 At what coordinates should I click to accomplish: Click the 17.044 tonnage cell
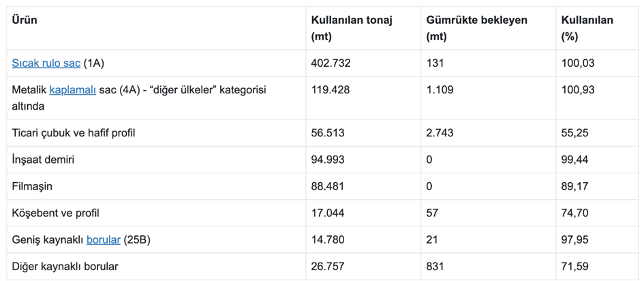[328, 213]
